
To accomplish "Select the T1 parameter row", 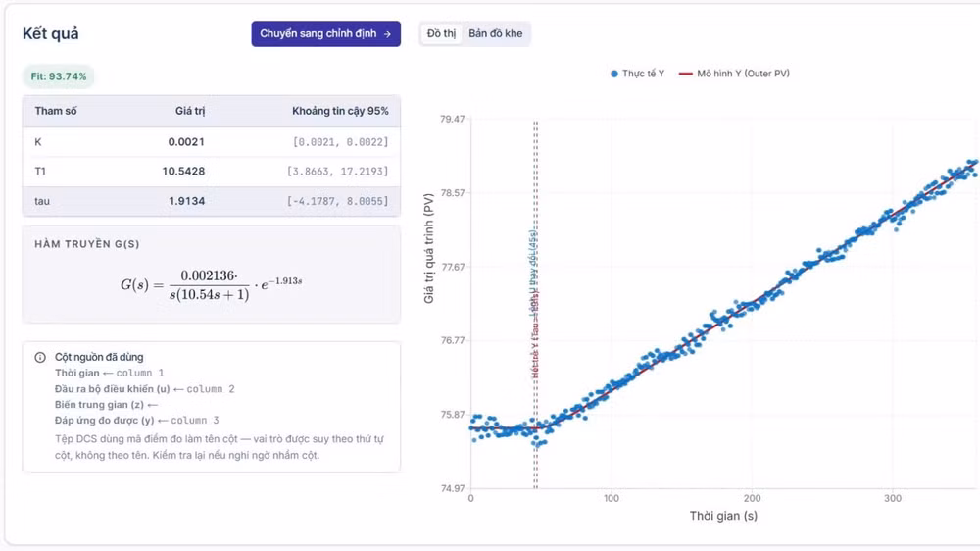I will tap(212, 172).
